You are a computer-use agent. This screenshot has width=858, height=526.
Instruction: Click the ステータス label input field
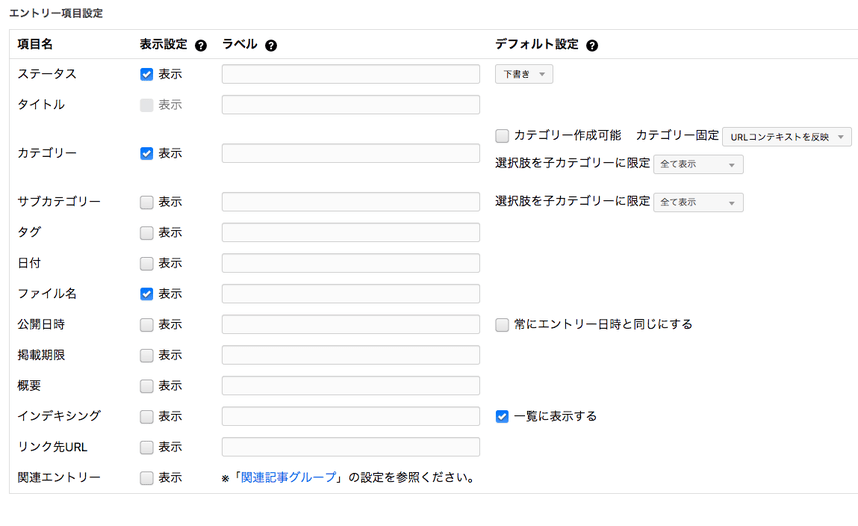click(x=350, y=74)
